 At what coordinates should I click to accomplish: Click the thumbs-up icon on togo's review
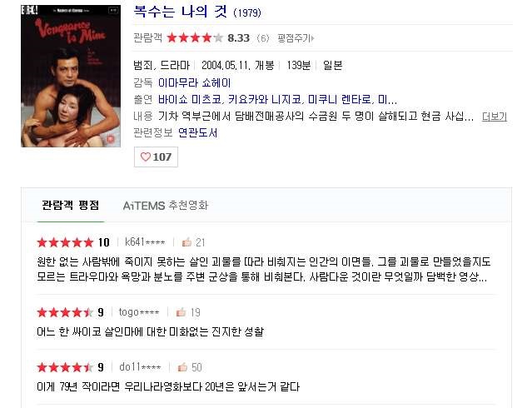pos(181,312)
